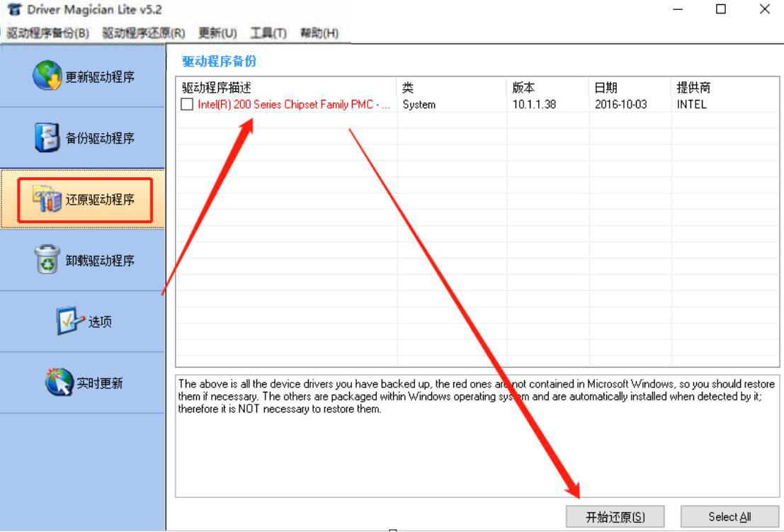Image resolution: width=784 pixels, height=532 pixels.
Task: Click the globe icon for 更新驱动程序
Action: tap(47, 76)
